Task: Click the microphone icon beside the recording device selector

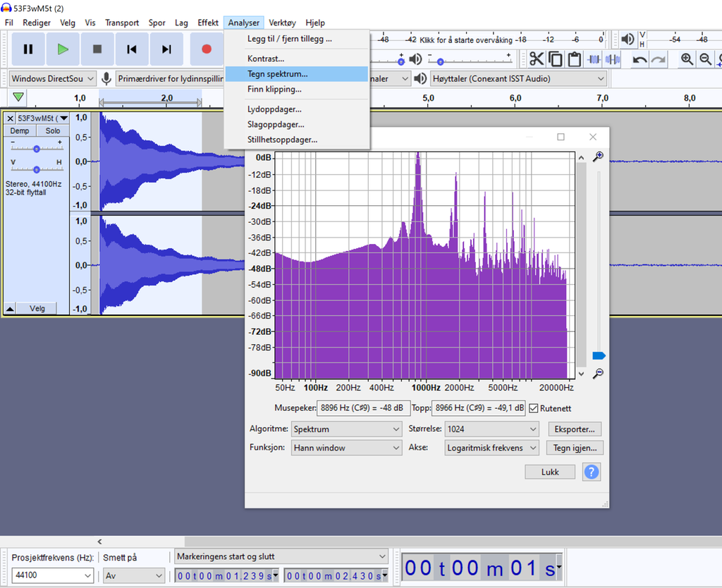Action: (x=105, y=78)
